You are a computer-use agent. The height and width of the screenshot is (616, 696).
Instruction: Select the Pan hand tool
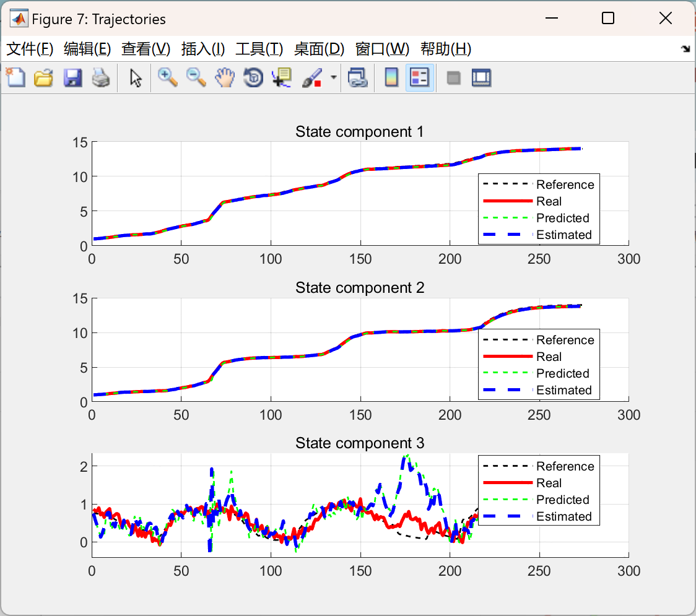coord(225,77)
